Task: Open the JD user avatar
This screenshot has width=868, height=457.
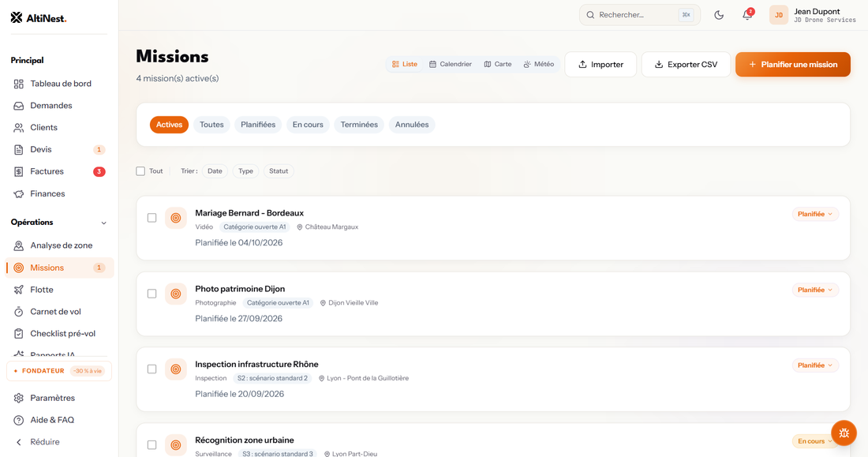Action: coord(778,15)
